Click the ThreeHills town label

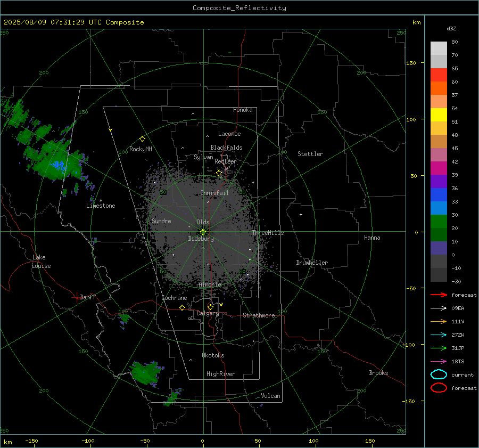[268, 233]
